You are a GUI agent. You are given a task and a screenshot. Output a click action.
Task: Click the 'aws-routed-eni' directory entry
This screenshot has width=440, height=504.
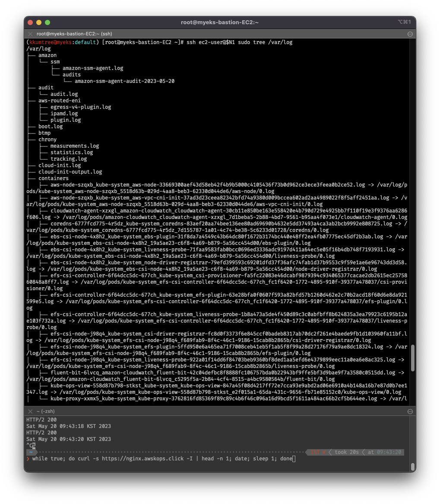pyautogui.click(x=60, y=101)
